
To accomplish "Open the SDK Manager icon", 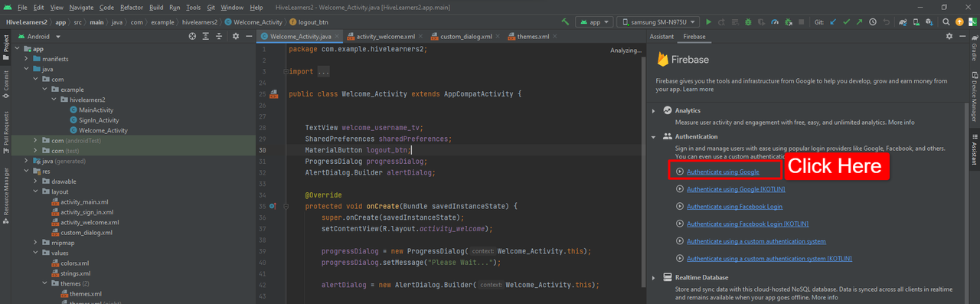I will coord(929,22).
